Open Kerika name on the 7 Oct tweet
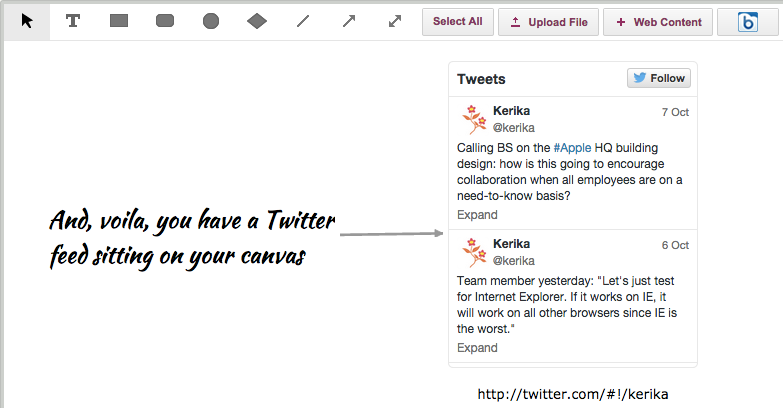This screenshot has width=783, height=408. (511, 111)
